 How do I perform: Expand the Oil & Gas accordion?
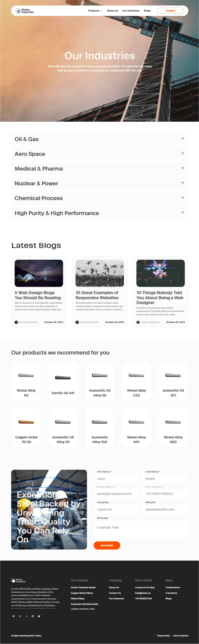(x=183, y=139)
